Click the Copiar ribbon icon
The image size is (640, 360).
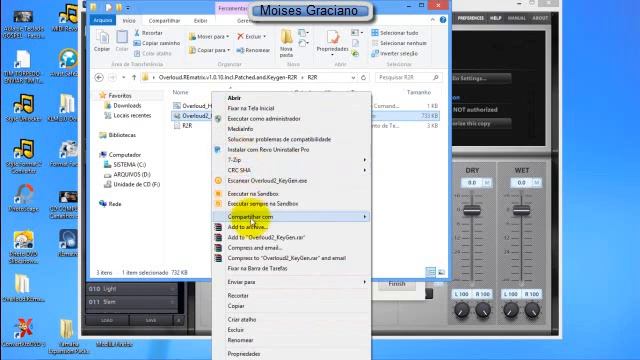[102, 41]
